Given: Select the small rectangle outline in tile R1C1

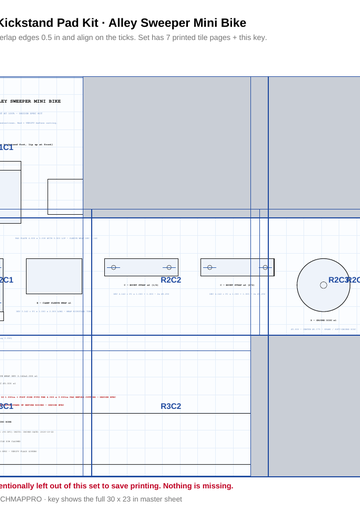Looking at the screenshot, I should pyautogui.click(x=65, y=197).
